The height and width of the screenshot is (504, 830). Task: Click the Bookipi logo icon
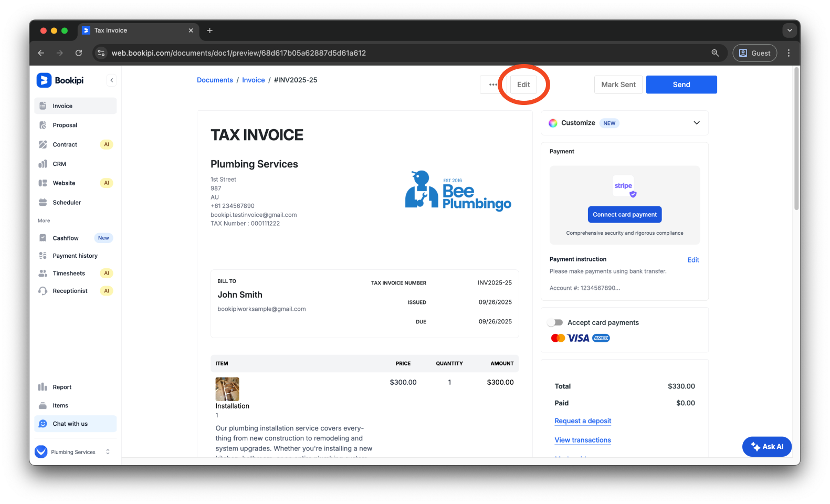click(44, 80)
